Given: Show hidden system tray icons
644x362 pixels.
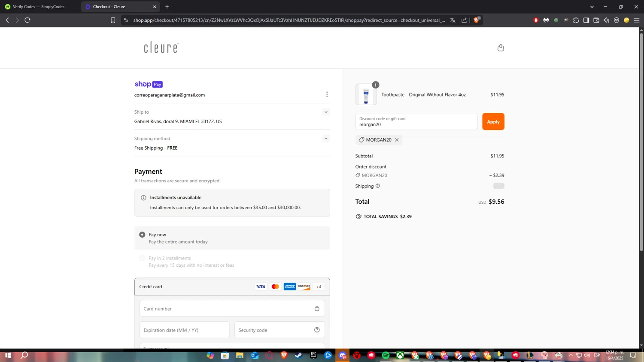Looking at the screenshot, I should coord(571,355).
